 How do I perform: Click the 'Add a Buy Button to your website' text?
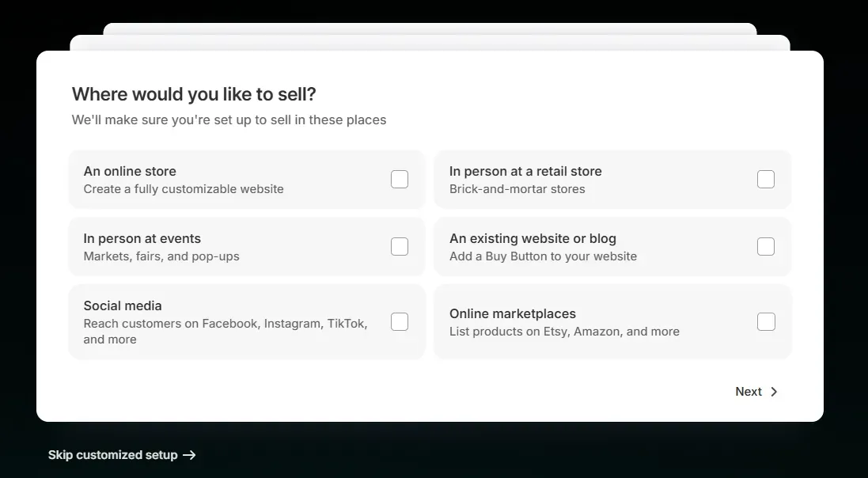(543, 256)
